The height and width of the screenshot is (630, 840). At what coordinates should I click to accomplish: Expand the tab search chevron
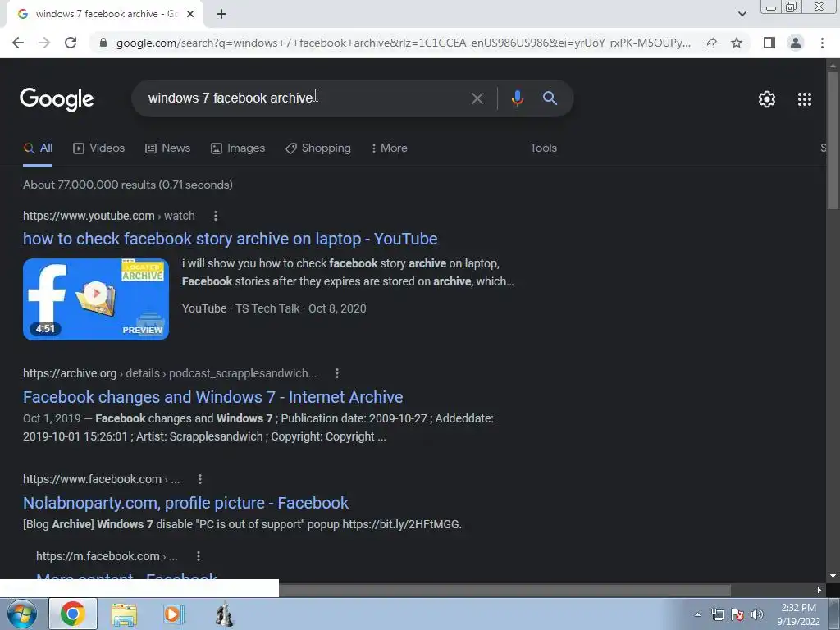742,14
